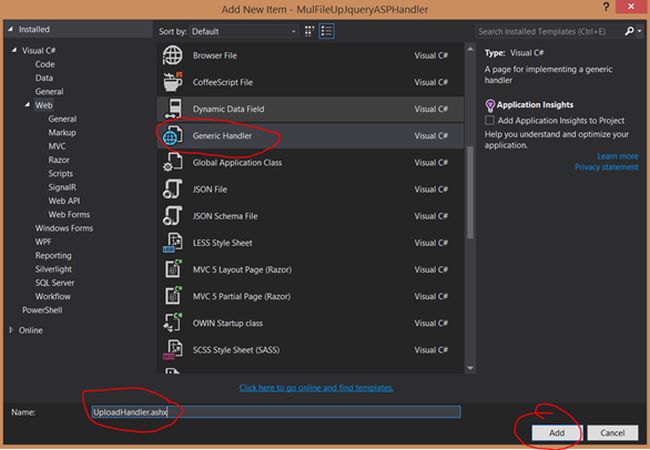Select the Web Forms category

(x=69, y=215)
